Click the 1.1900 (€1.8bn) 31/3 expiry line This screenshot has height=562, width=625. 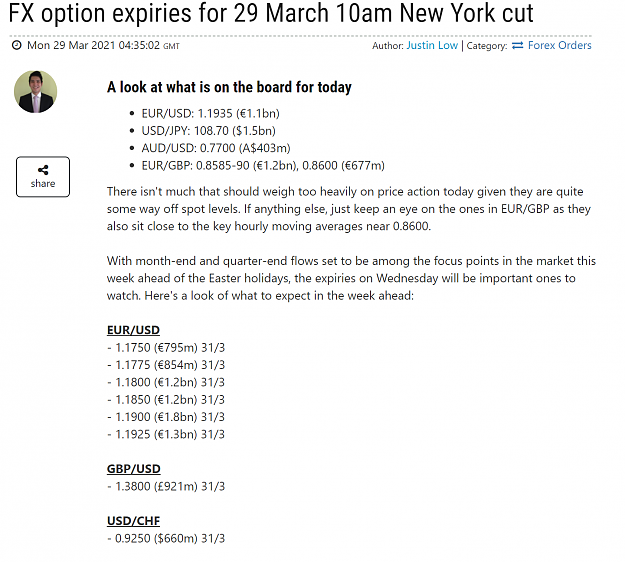[x=166, y=417]
